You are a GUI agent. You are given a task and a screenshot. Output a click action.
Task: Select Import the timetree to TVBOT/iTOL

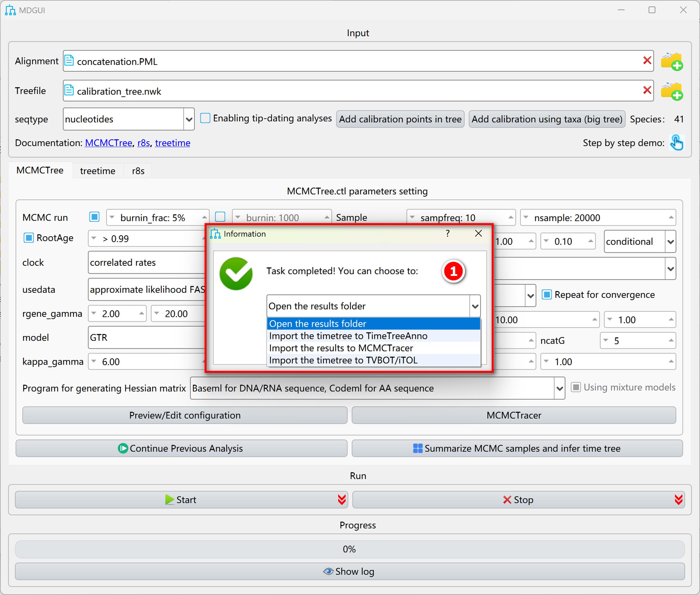[x=374, y=360]
